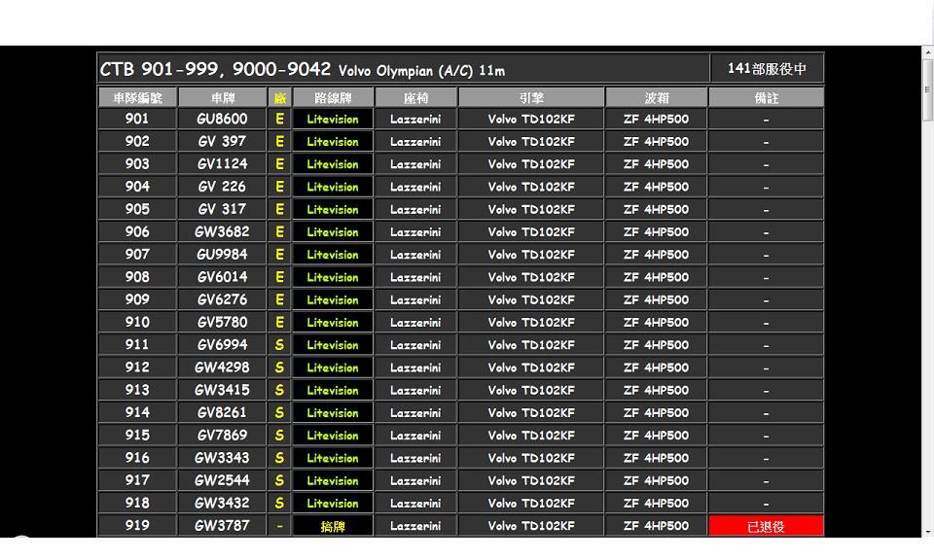Screen dimensions: 934x560
Task: Click Volvo TD102KF engine cell for bus 908
Action: [531, 277]
